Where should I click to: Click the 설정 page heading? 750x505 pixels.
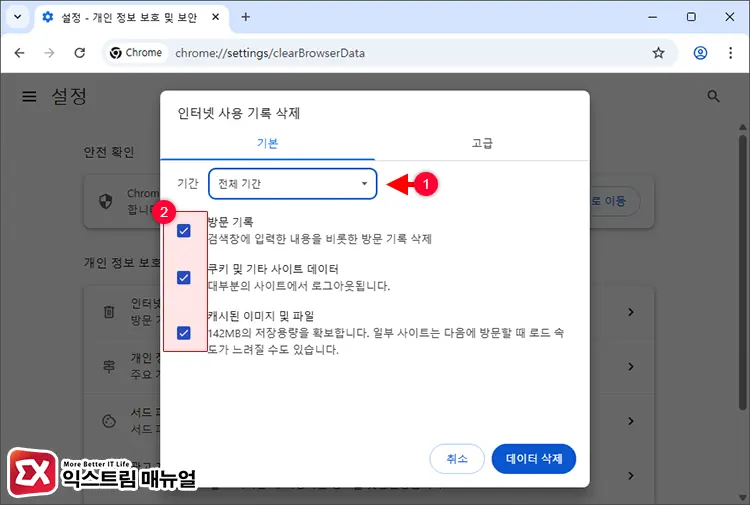(x=69, y=97)
